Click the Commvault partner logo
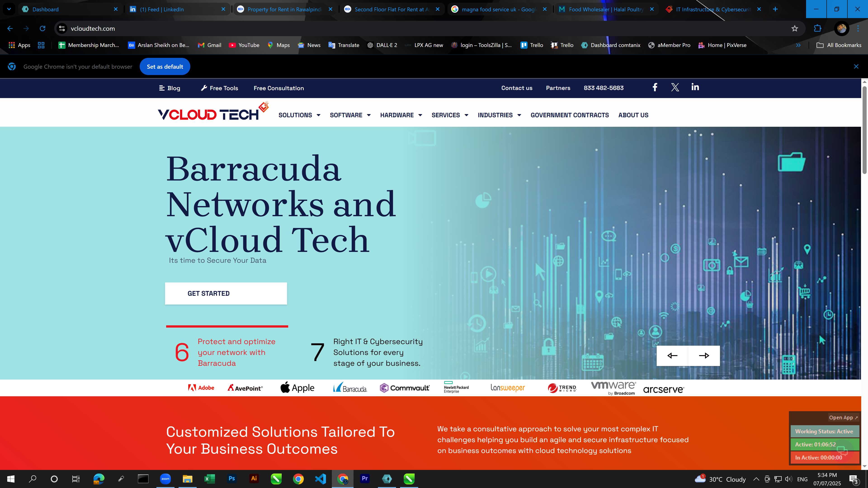868x488 pixels. click(405, 388)
